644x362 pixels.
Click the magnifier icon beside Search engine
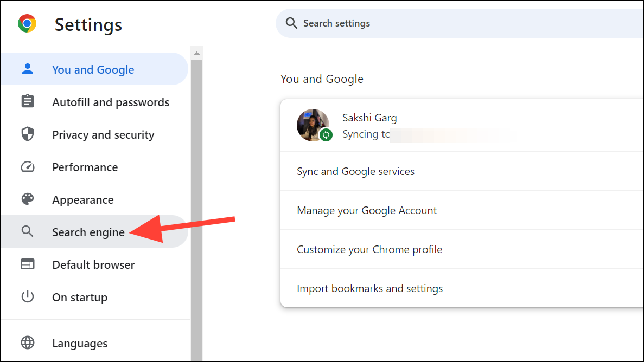tap(28, 231)
